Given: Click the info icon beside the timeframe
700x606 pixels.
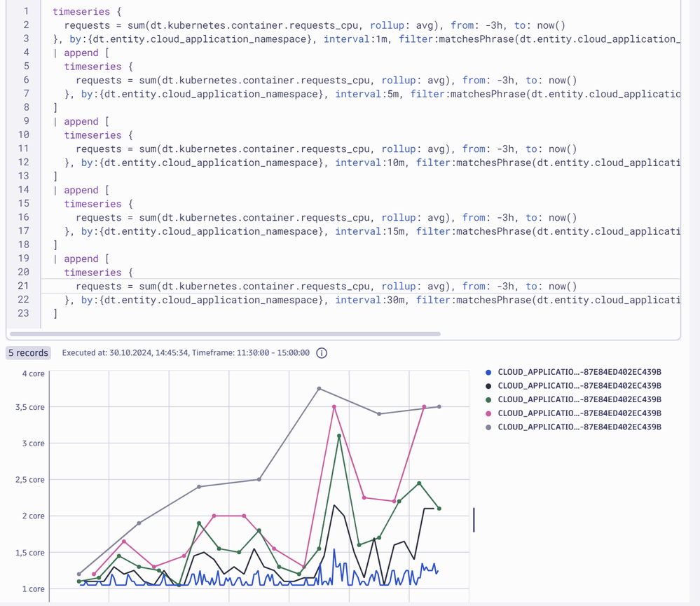Looking at the screenshot, I should pyautogui.click(x=322, y=353).
